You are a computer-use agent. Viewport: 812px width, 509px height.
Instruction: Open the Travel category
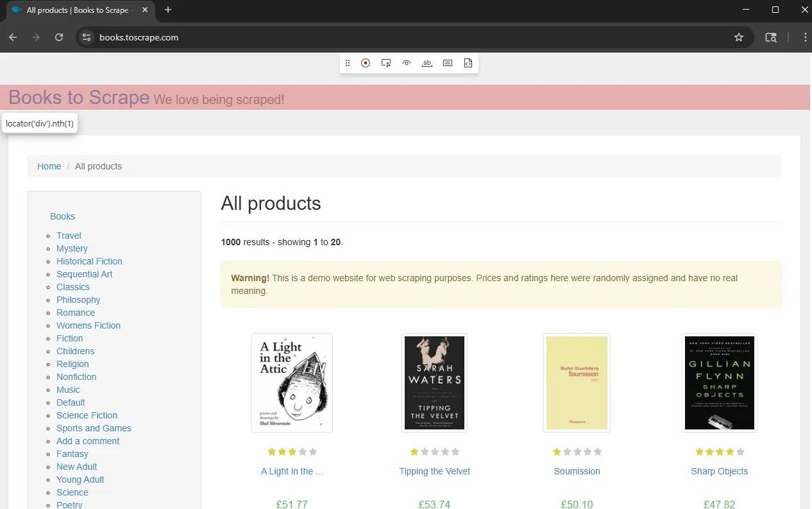[x=69, y=236]
